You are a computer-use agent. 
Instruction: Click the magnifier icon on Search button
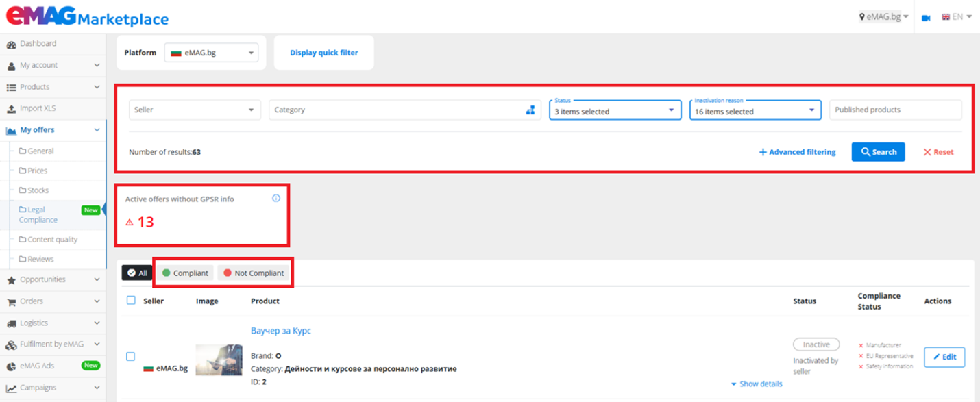click(866, 152)
